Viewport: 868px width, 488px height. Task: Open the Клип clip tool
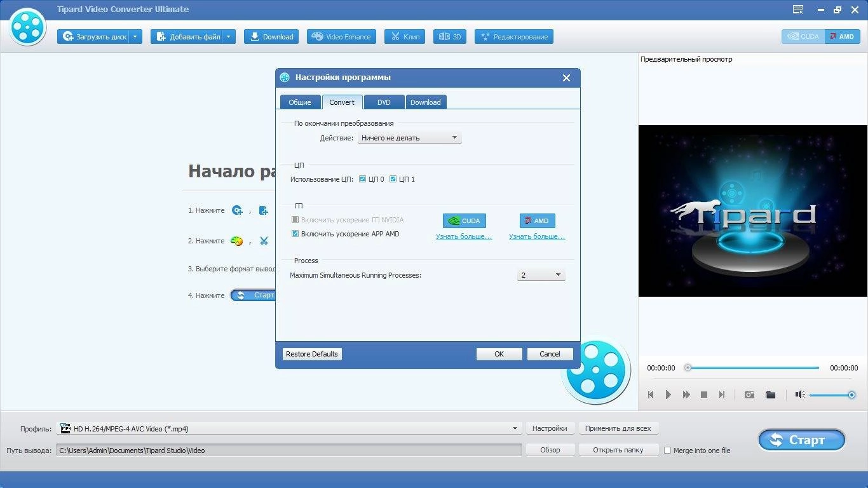pos(405,37)
